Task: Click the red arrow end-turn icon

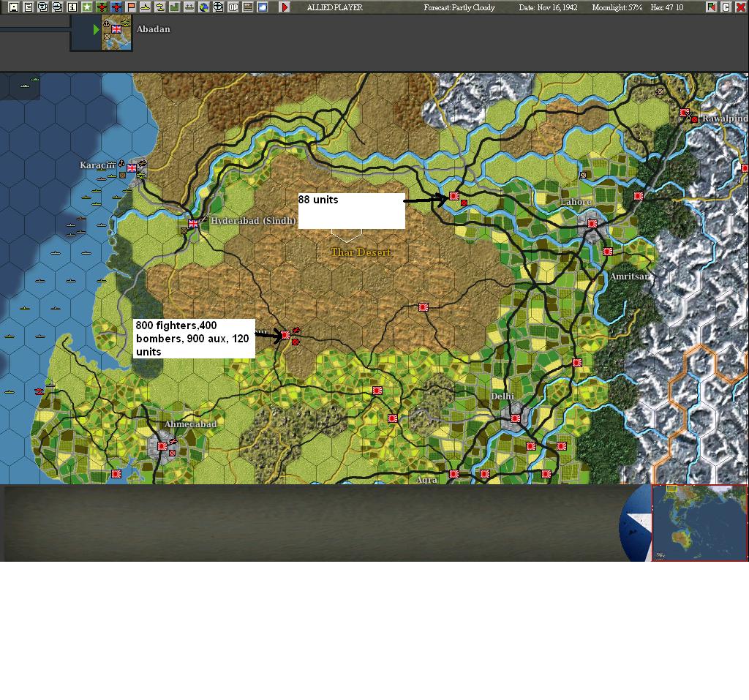Action: (x=285, y=7)
